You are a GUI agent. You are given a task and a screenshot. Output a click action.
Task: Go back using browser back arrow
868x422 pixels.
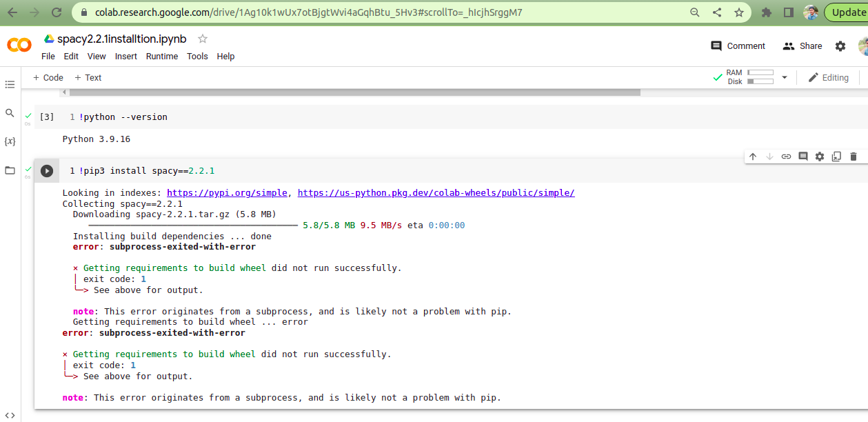pyautogui.click(x=12, y=12)
